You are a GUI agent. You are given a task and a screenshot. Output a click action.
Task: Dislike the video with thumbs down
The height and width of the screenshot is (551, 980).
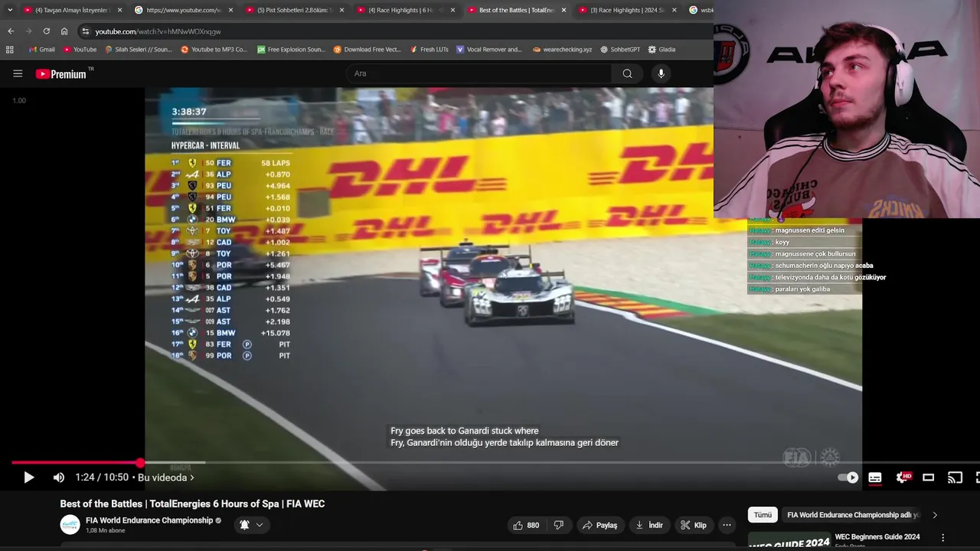tap(559, 525)
